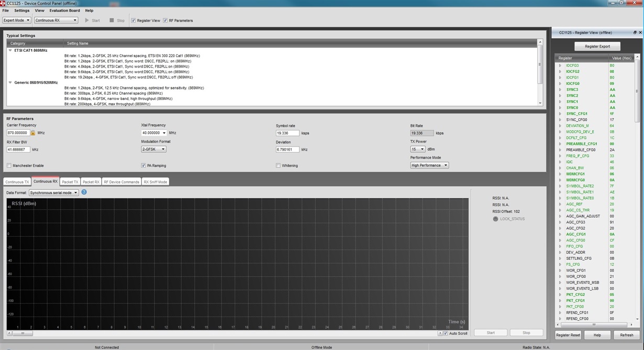
Task: Uncheck the Register View checkbox
Action: [x=133, y=20]
